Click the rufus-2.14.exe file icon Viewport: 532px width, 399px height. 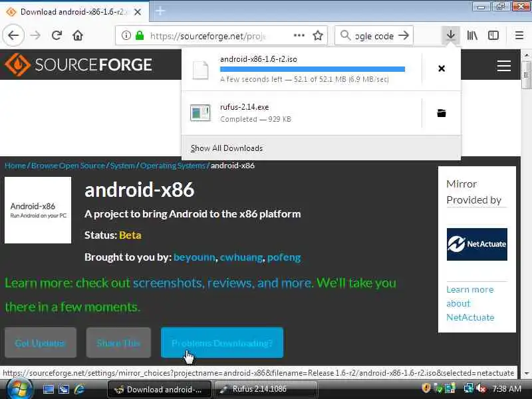200,113
